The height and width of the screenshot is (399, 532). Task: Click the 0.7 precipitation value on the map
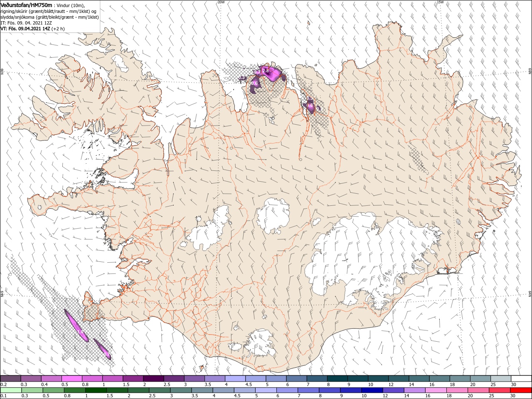[257, 72]
